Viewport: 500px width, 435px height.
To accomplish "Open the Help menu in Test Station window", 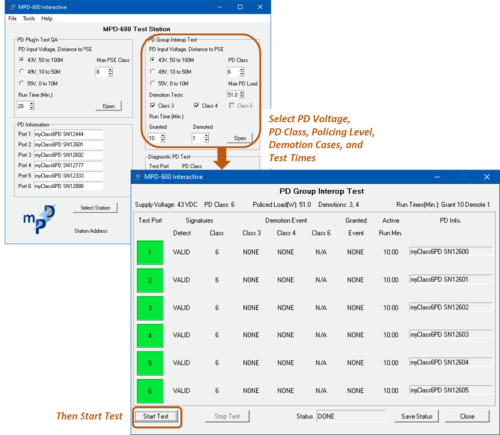I will point(47,19).
